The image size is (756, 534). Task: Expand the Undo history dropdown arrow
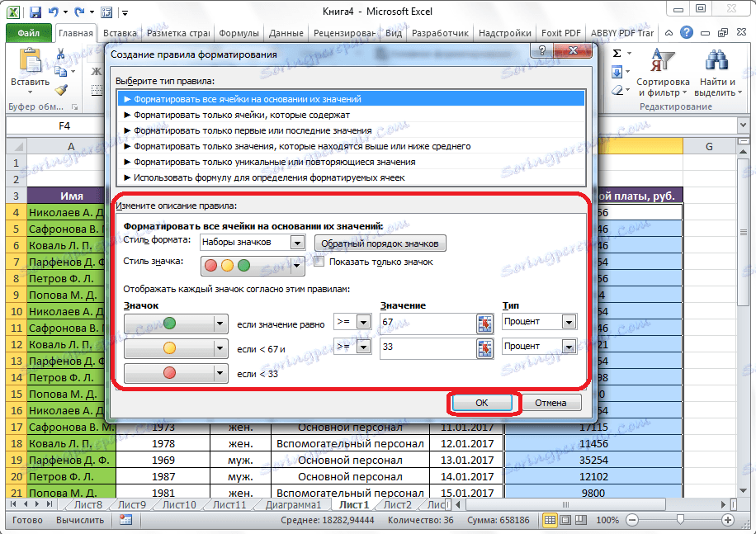pyautogui.click(x=65, y=12)
